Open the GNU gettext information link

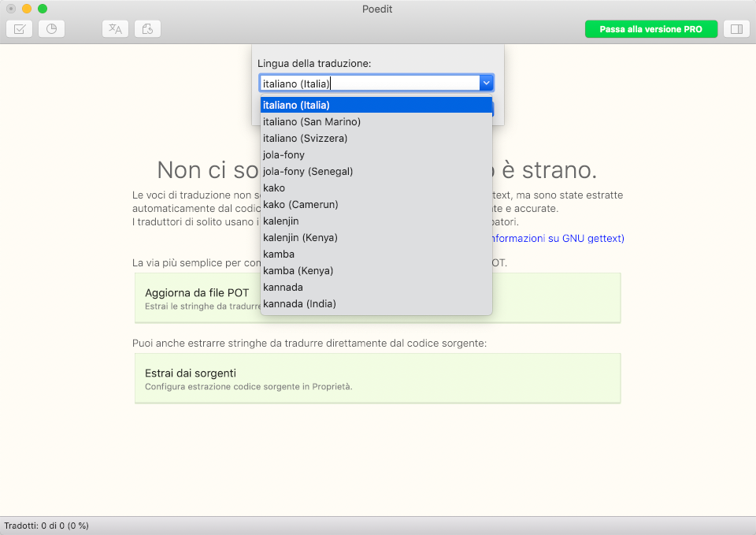pos(558,238)
